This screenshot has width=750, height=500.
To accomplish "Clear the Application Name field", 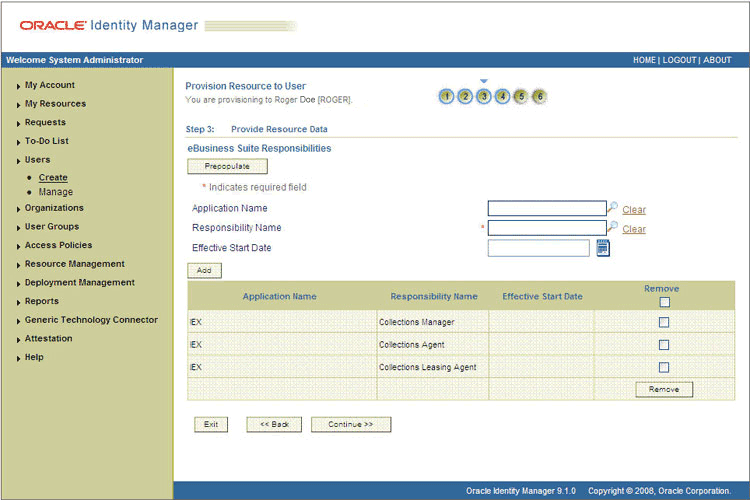I will tap(634, 210).
